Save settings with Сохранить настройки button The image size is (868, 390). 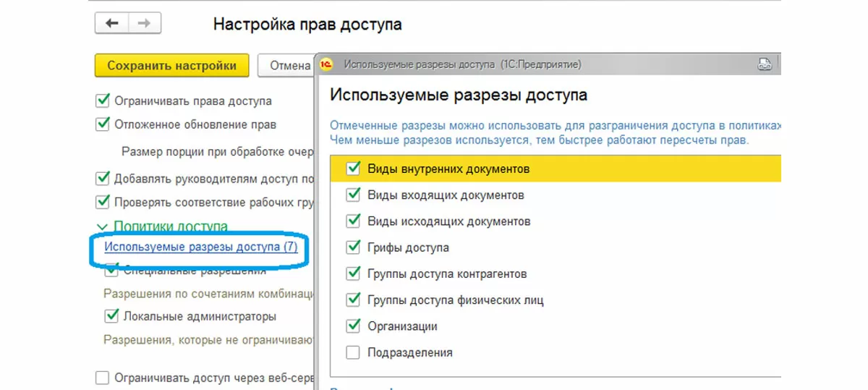click(x=171, y=66)
